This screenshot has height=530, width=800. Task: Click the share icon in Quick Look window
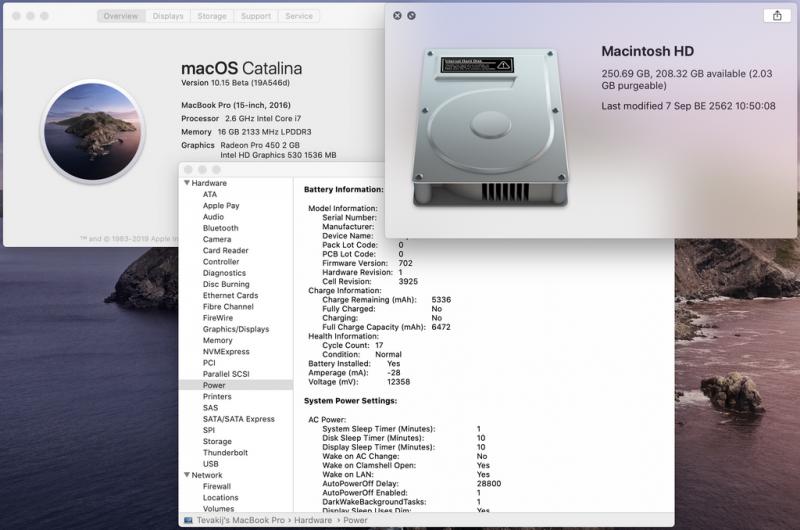[777, 15]
